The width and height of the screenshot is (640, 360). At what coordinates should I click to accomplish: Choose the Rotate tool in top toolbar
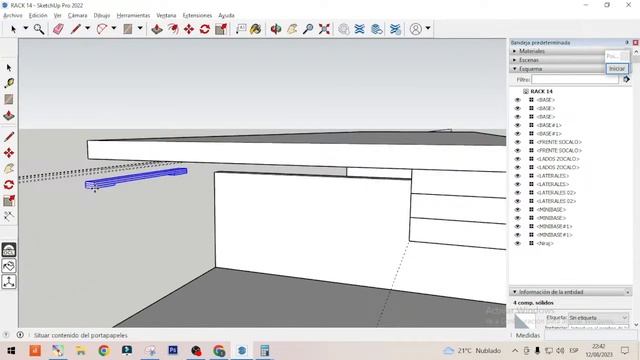point(205,29)
